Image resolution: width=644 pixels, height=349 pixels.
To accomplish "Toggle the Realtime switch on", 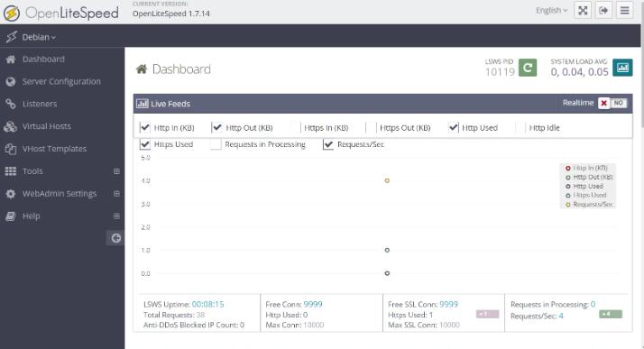I will [x=612, y=103].
